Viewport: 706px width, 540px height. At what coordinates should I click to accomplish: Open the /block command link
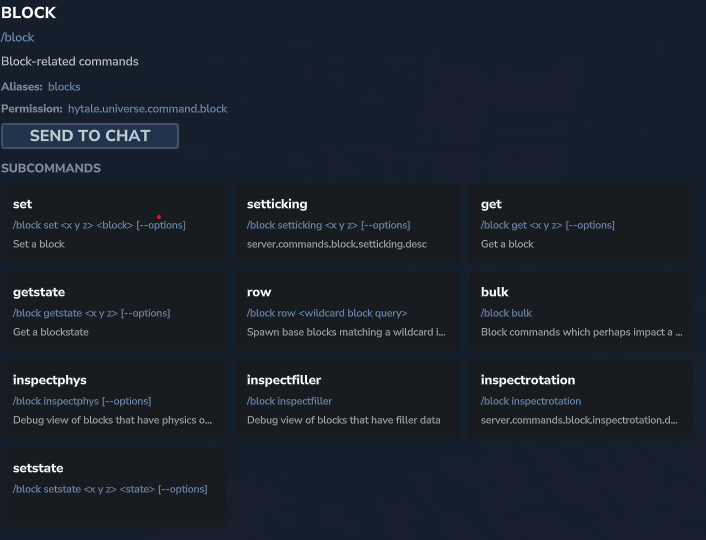(18, 38)
